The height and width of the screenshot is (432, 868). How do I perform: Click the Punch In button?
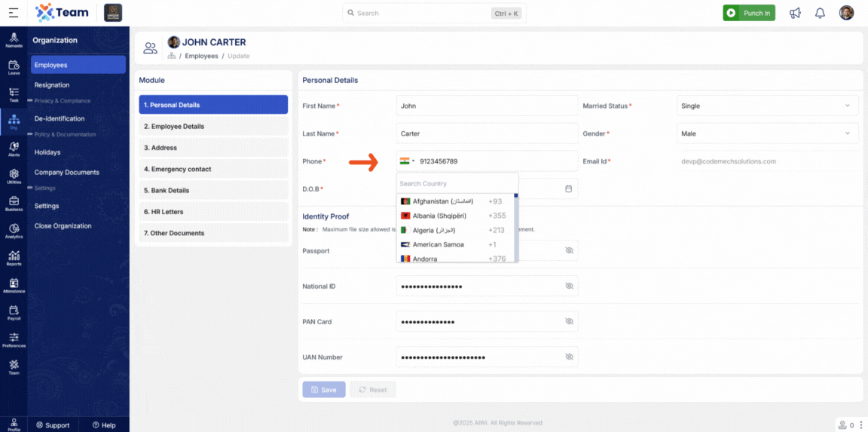[x=748, y=13]
